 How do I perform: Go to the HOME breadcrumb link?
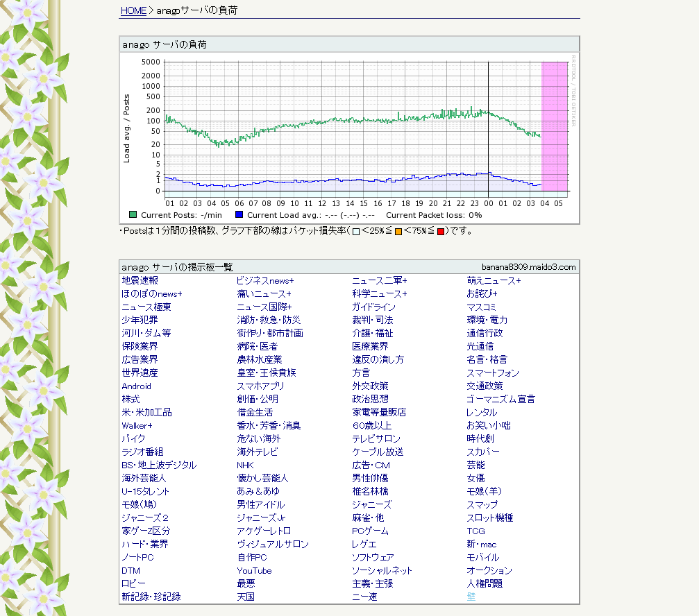133,10
